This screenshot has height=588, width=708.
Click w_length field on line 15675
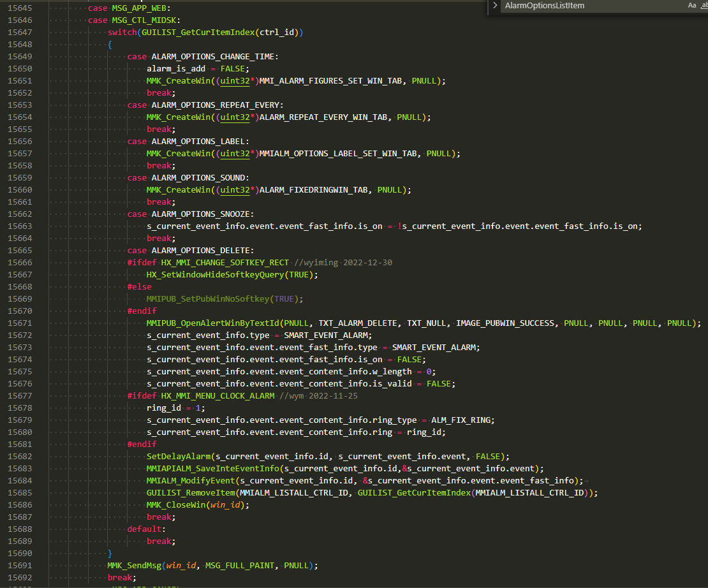pos(392,372)
